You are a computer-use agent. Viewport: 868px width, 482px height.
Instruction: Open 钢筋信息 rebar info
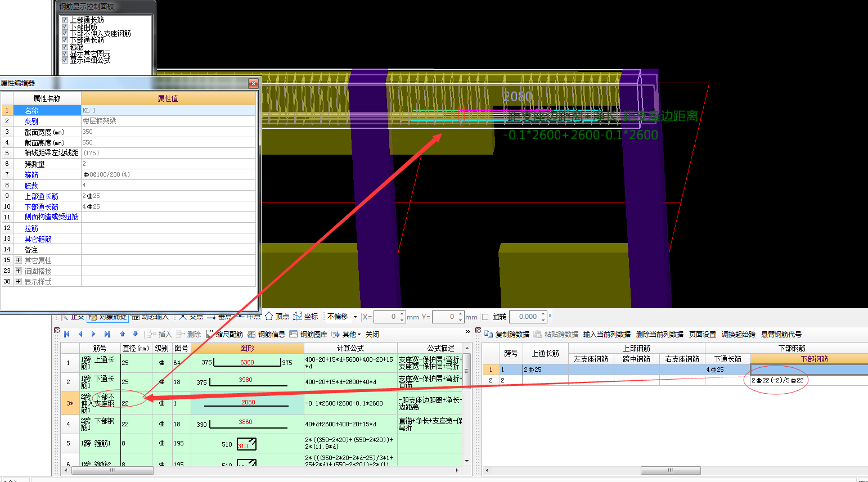(267, 334)
